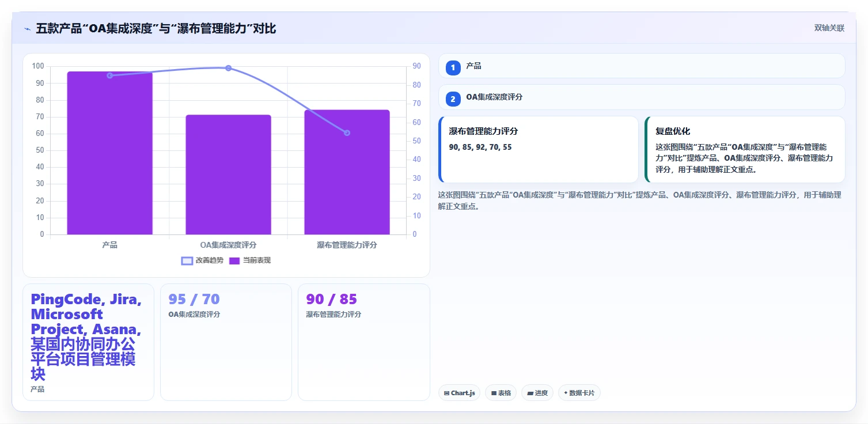Select the purple bar for 瀑布管理能力评分 in chart
Image resolution: width=868 pixels, height=424 pixels.
pyautogui.click(x=347, y=172)
